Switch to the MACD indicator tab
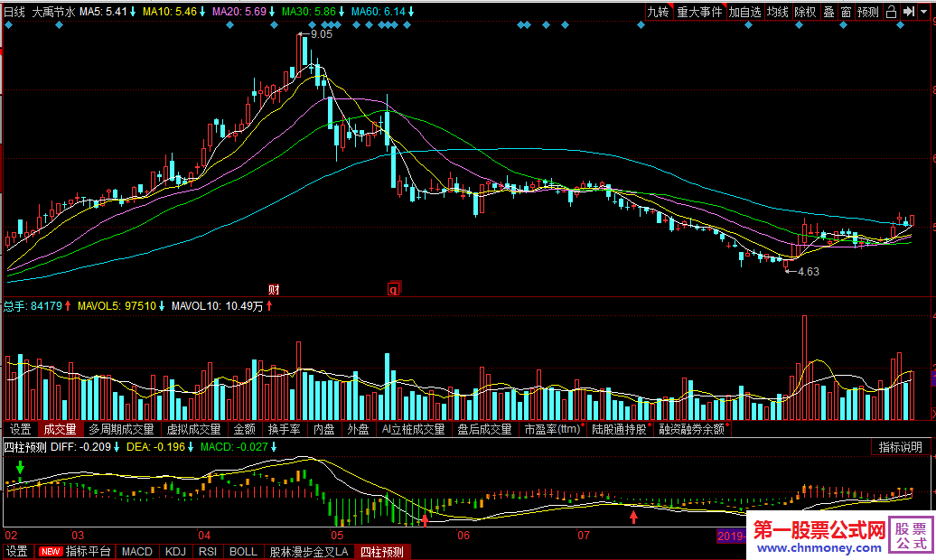The width and height of the screenshot is (936, 560). [137, 552]
